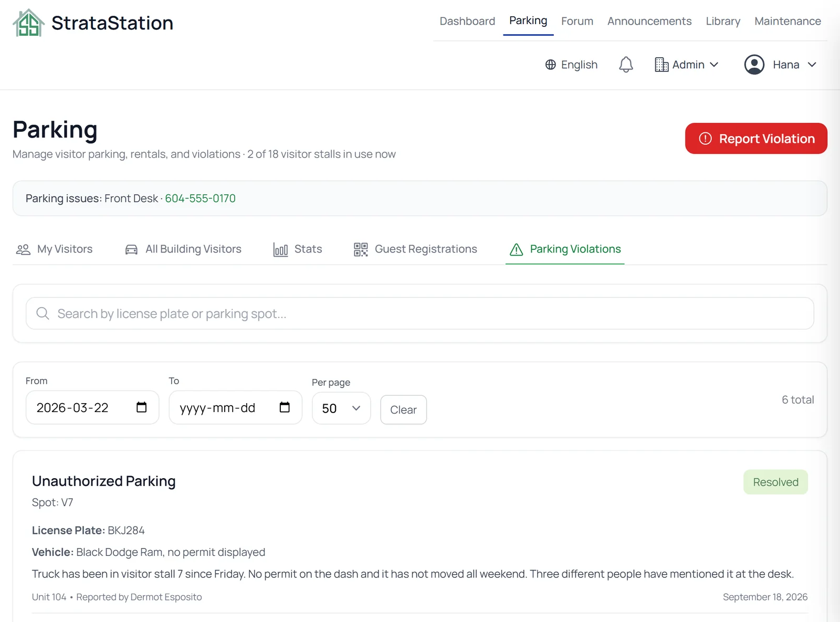Open the From date calendar picker icon
The width and height of the screenshot is (840, 622).
pyautogui.click(x=141, y=407)
